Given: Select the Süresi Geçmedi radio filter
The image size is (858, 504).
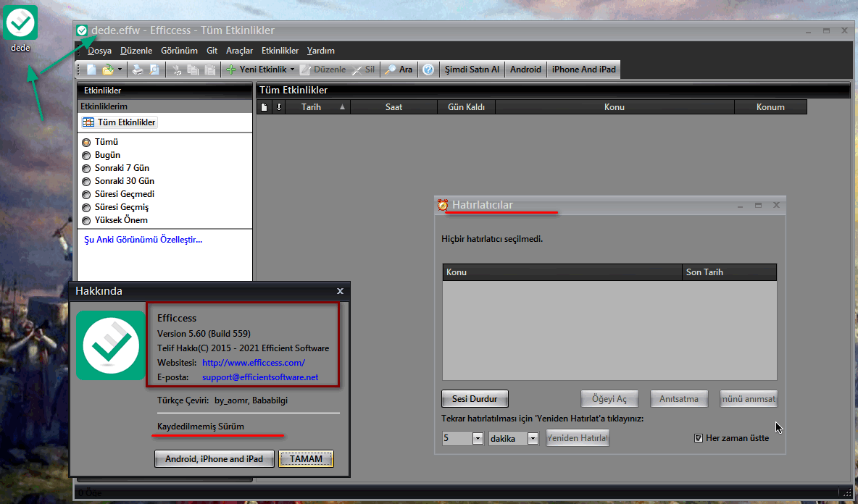Looking at the screenshot, I should click(x=118, y=195).
